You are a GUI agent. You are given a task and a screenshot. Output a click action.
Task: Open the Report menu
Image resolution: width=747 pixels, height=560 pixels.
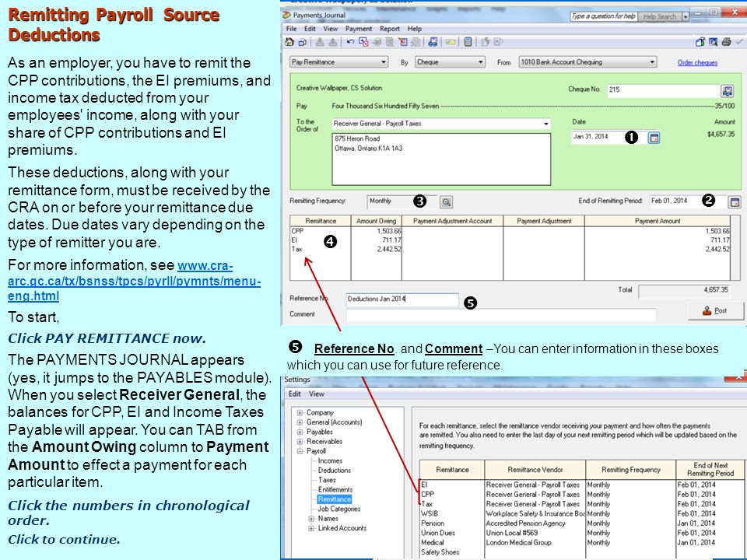pyautogui.click(x=390, y=29)
